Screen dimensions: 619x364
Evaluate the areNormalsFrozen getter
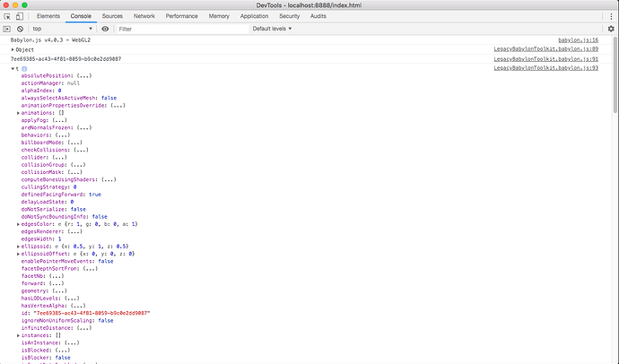coord(84,128)
